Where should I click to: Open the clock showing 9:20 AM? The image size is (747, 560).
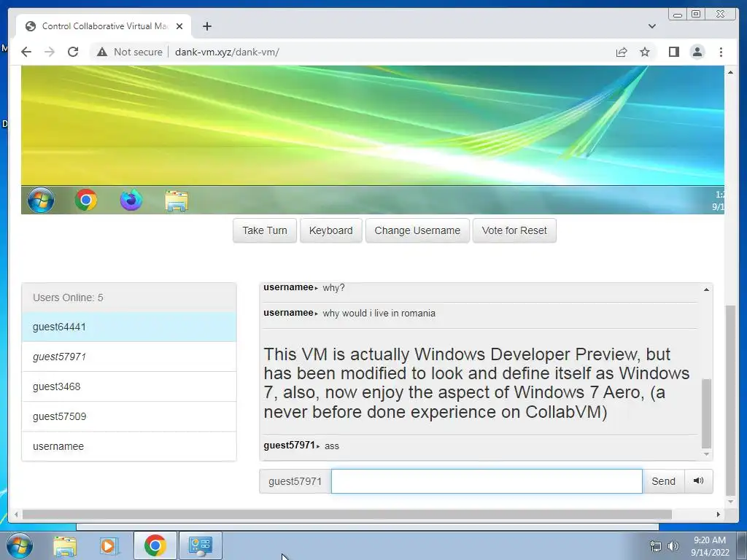click(710, 546)
